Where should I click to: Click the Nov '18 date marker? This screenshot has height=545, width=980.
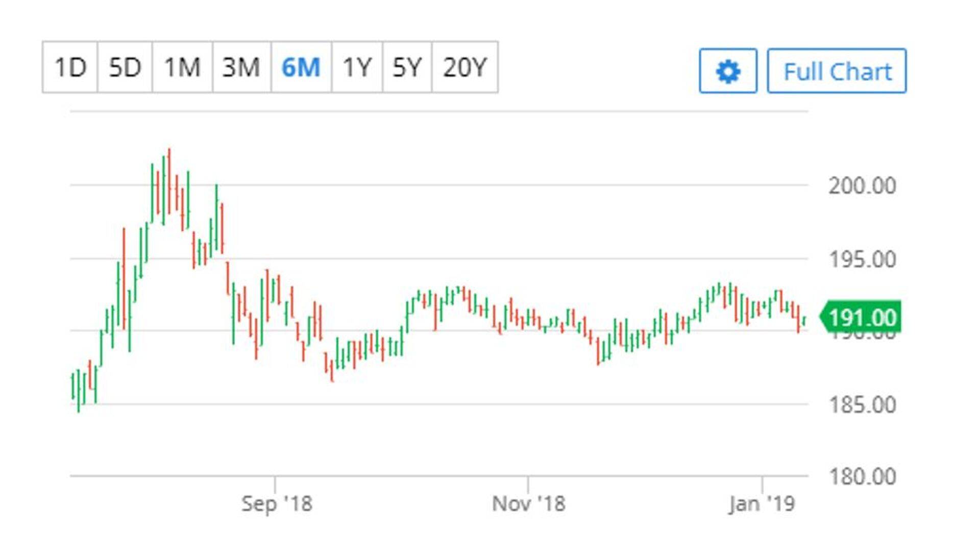pos(528,504)
